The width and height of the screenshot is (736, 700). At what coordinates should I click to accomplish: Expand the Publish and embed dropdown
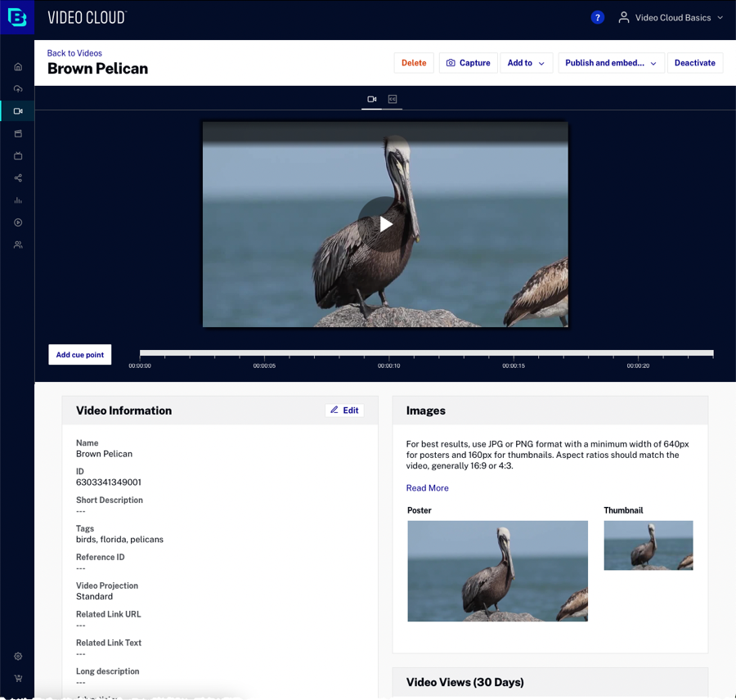[x=610, y=63]
